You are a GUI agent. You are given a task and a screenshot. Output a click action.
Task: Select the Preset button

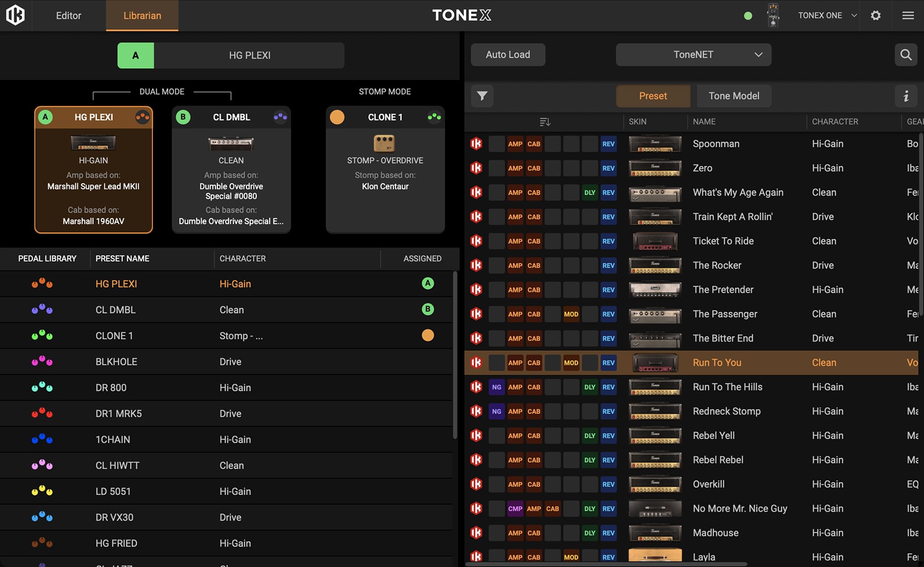(x=653, y=96)
